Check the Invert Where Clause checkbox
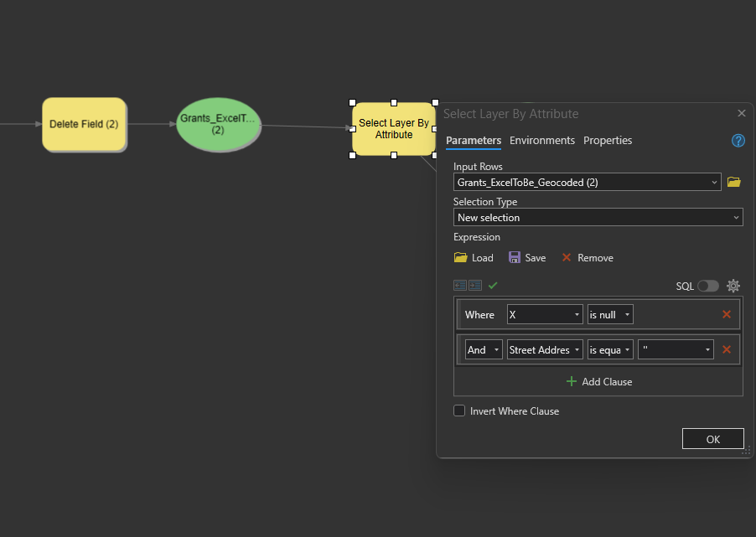This screenshot has width=756, height=537. (459, 410)
